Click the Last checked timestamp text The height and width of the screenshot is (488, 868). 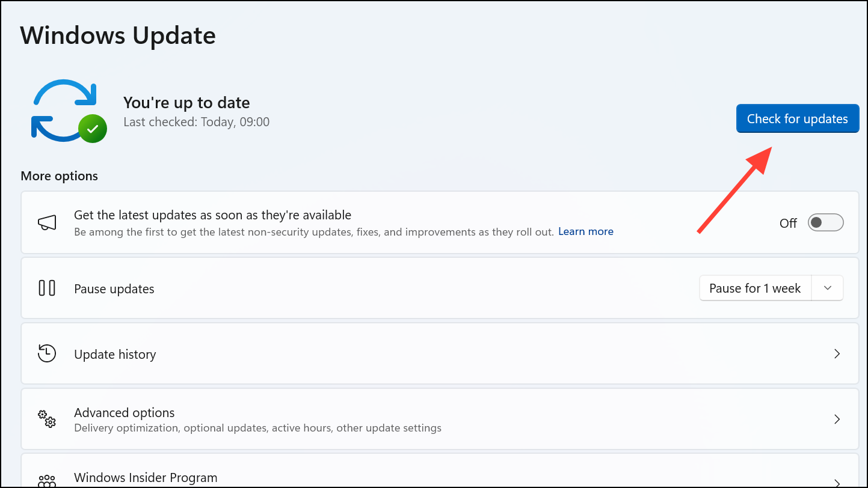[x=196, y=122]
